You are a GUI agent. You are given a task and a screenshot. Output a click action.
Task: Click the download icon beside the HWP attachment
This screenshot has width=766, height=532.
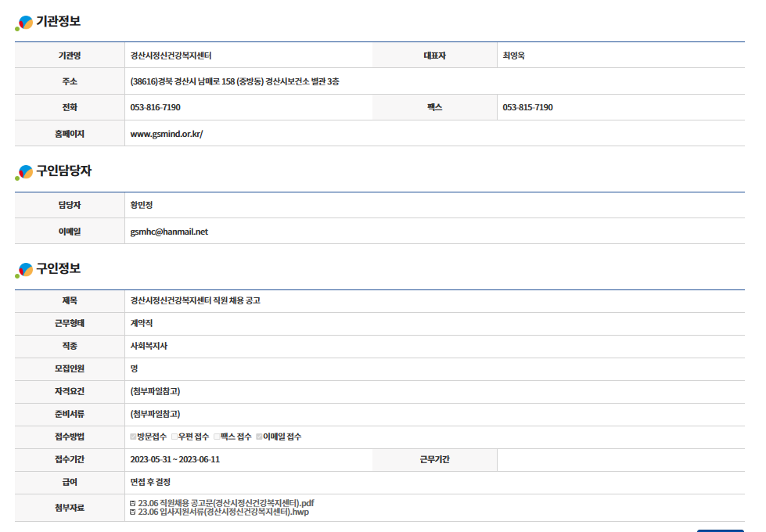pyautogui.click(x=133, y=512)
